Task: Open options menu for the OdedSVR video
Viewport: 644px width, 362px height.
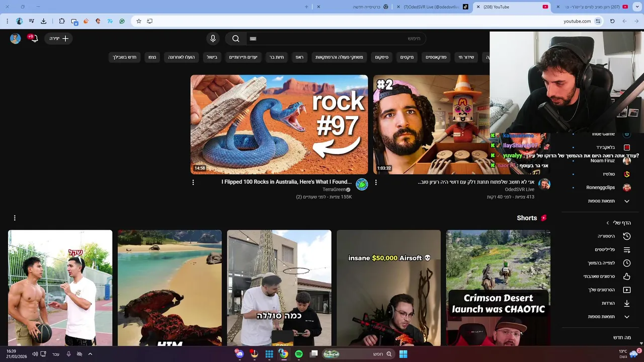Action: (376, 183)
